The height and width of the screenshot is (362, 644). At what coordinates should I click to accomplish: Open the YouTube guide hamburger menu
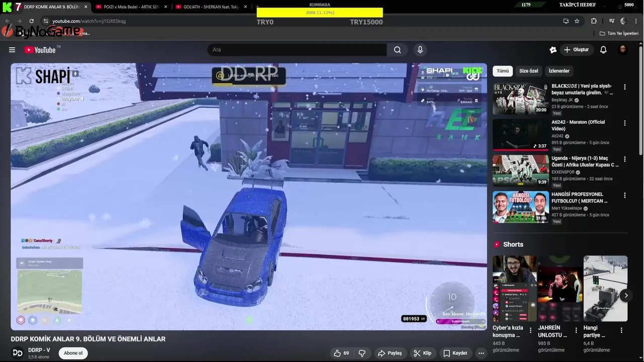tap(12, 50)
